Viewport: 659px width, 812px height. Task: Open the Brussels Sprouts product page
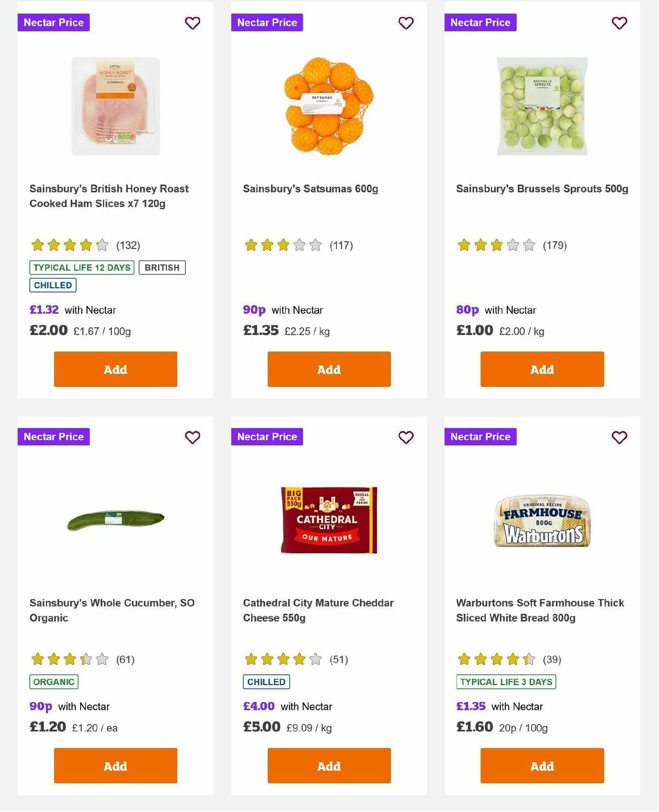point(541,188)
